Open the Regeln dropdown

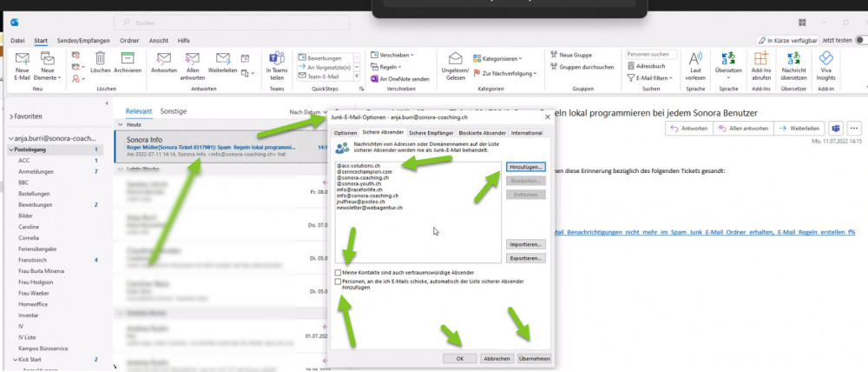click(388, 67)
